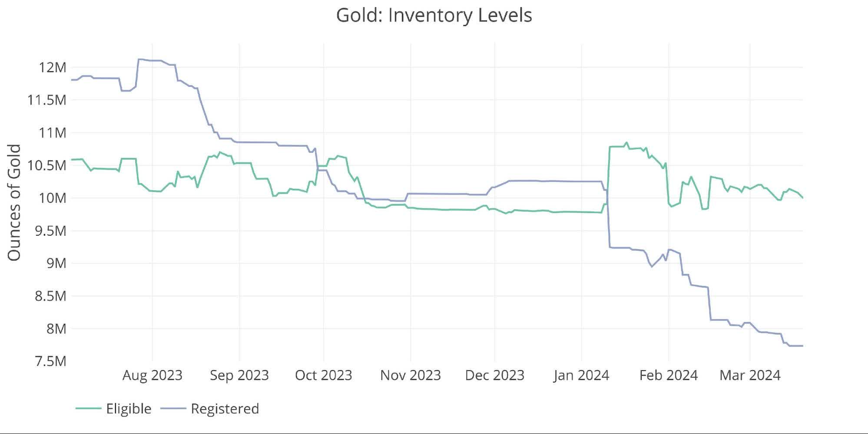Select the Dec 2023 x-axis label

pos(495,375)
